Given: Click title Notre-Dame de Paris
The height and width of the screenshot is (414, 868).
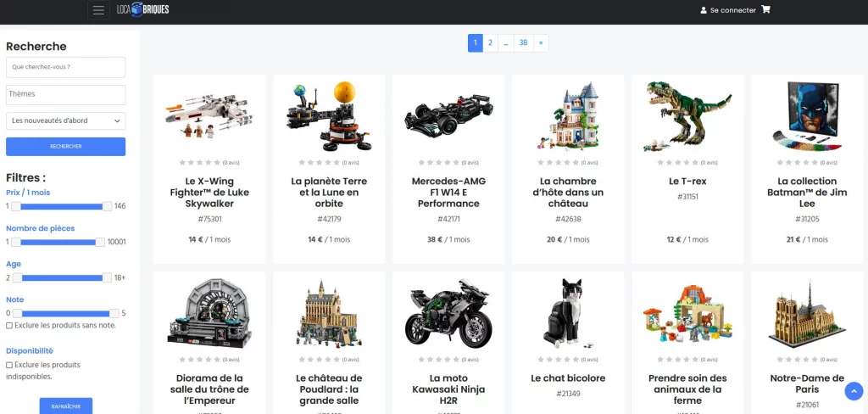Looking at the screenshot, I should coord(807,383).
